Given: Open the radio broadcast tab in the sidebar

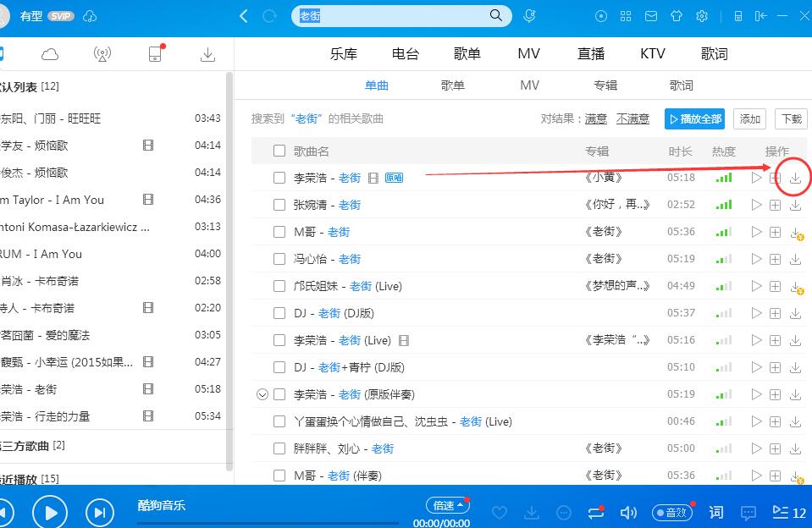Looking at the screenshot, I should [x=102, y=54].
